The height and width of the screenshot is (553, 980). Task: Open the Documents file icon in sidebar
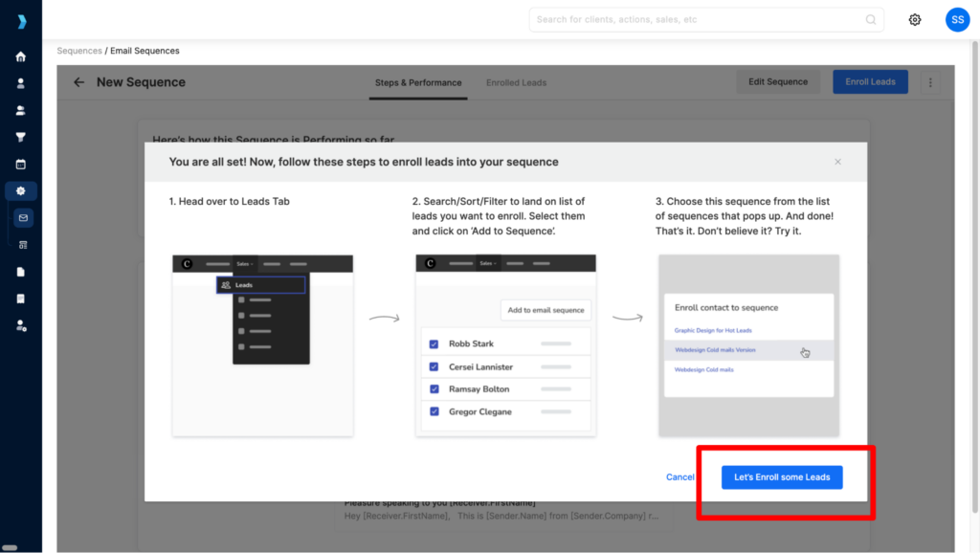pos(19,271)
